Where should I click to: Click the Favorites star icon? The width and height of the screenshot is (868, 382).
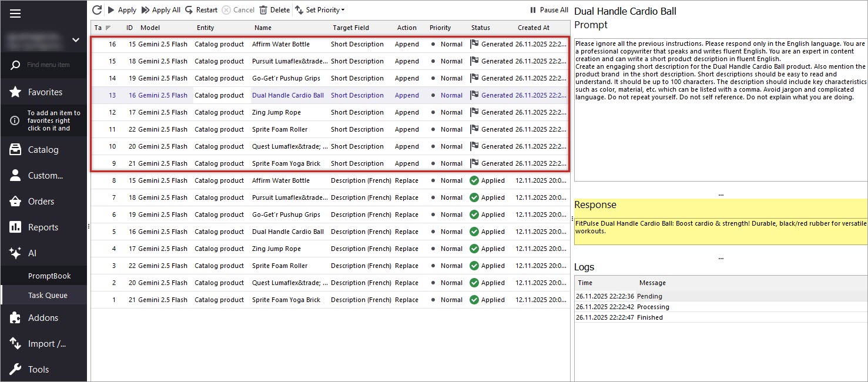14,92
